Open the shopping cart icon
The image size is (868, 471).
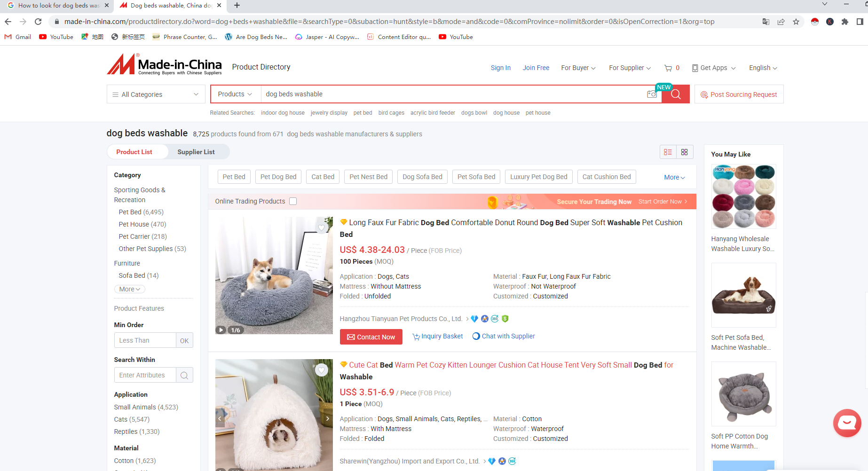pyautogui.click(x=668, y=68)
